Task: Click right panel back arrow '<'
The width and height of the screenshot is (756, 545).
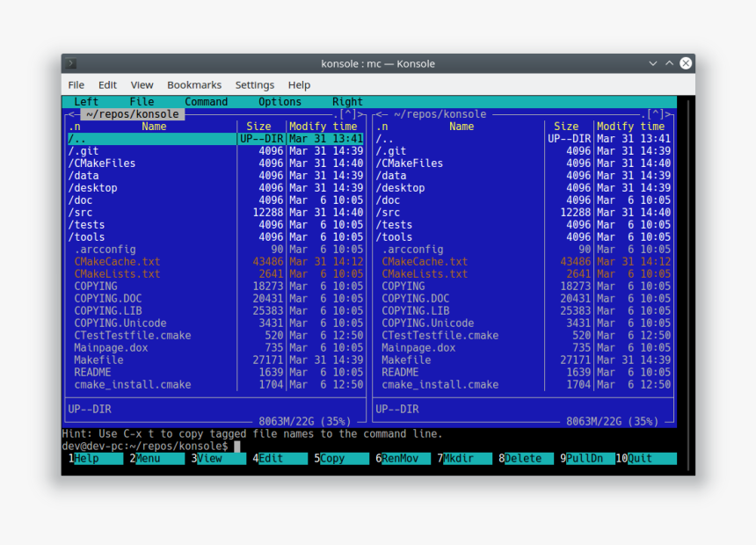Action: click(x=379, y=114)
